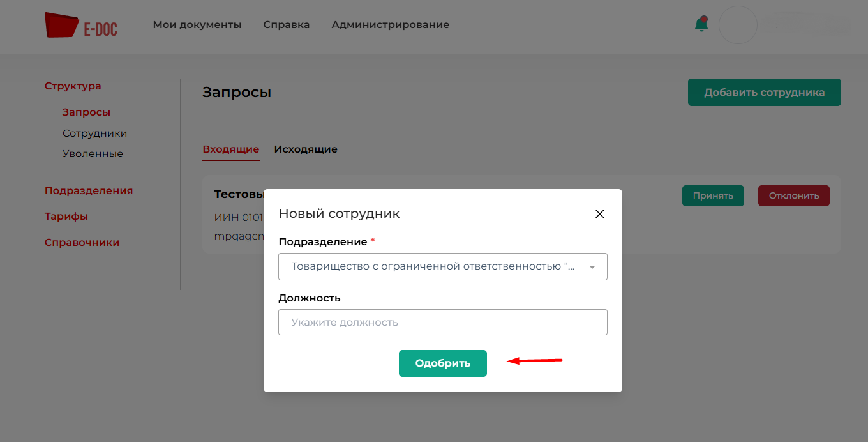868x442 pixels.
Task: Switch to the Исходящие tab
Action: 306,149
